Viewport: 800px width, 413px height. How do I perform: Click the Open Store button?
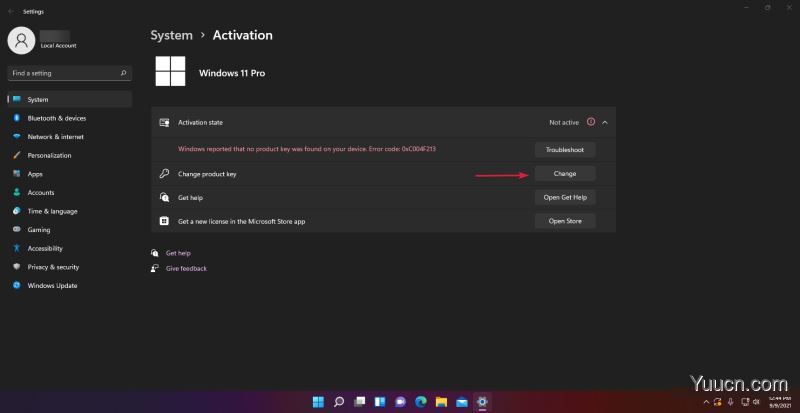[x=565, y=221]
